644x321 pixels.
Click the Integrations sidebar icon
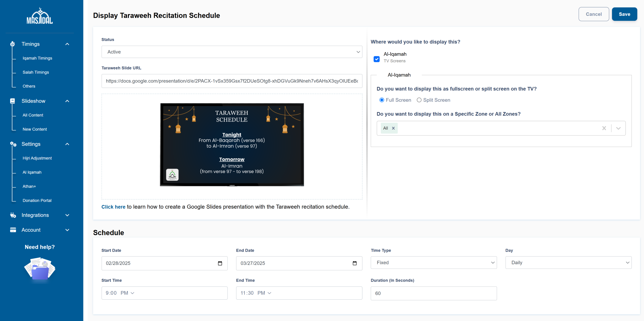[x=13, y=215]
